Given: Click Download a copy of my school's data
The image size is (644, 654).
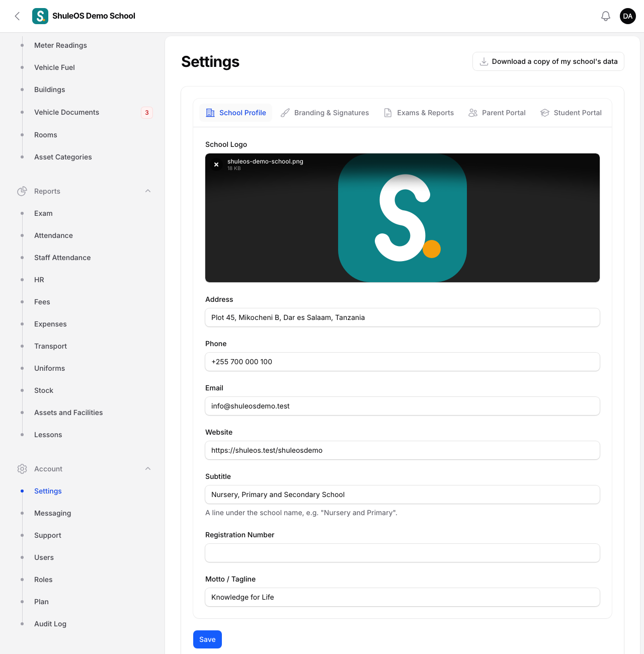Looking at the screenshot, I should pyautogui.click(x=548, y=61).
